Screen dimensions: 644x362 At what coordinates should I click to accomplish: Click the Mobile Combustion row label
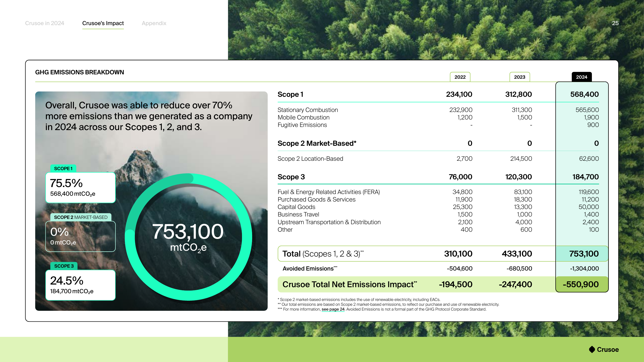click(304, 118)
